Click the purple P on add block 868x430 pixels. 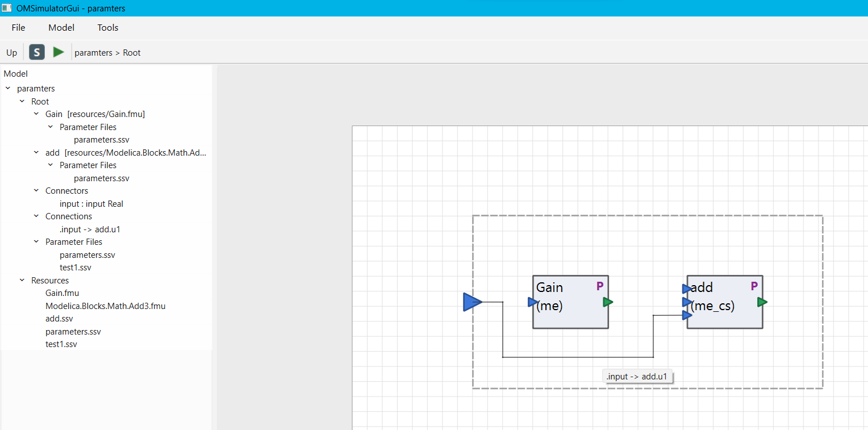pyautogui.click(x=754, y=286)
